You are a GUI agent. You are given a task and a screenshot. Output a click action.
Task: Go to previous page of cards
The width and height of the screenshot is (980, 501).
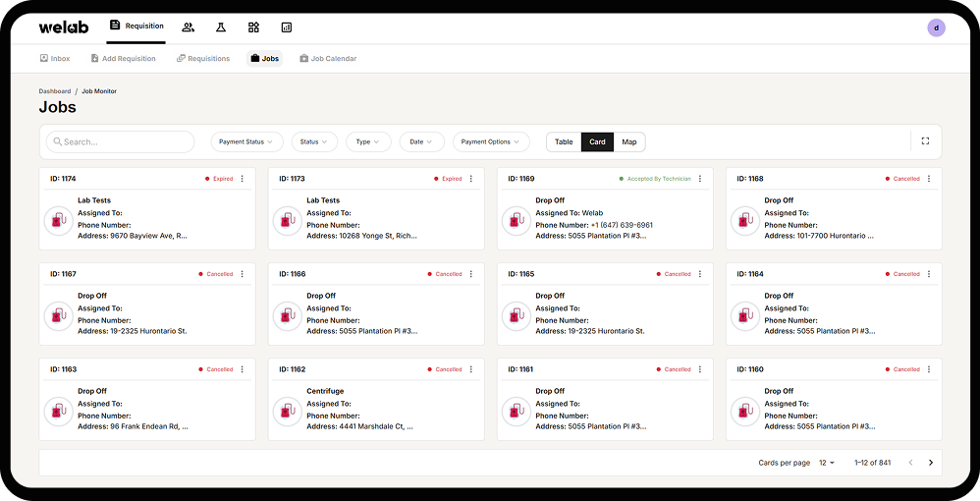point(910,463)
